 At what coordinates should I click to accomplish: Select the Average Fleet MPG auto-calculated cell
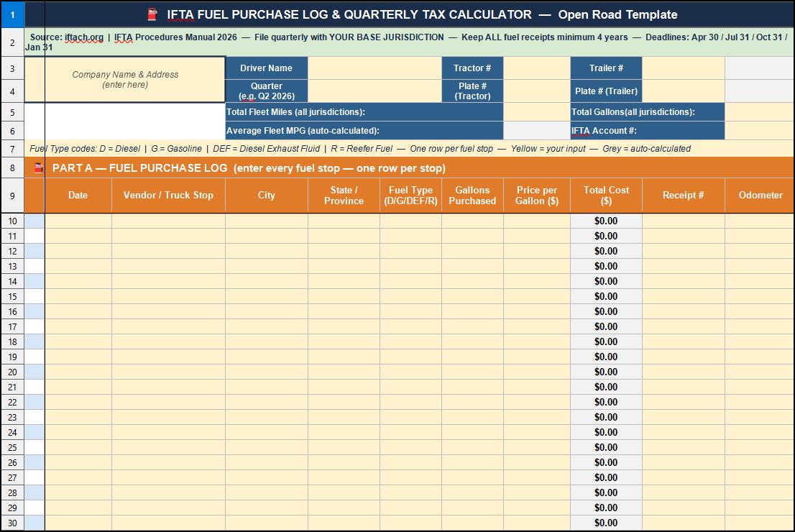pyautogui.click(x=536, y=130)
